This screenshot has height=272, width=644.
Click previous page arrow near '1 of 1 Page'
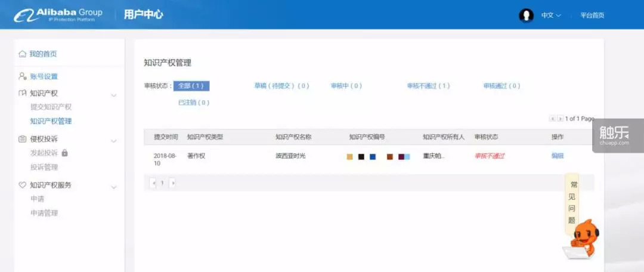click(x=552, y=119)
